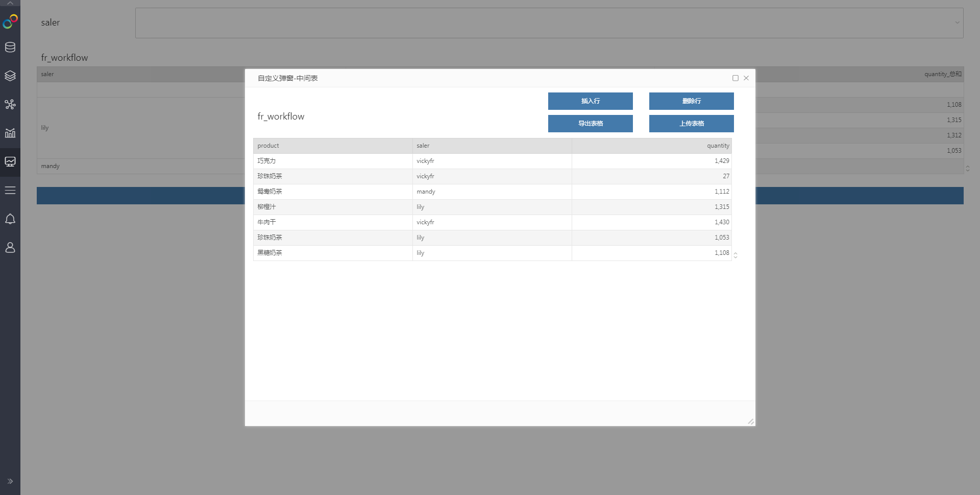Screen dimensions: 980x495
Task: Click the quantity value 1,112
Action: pos(652,192)
